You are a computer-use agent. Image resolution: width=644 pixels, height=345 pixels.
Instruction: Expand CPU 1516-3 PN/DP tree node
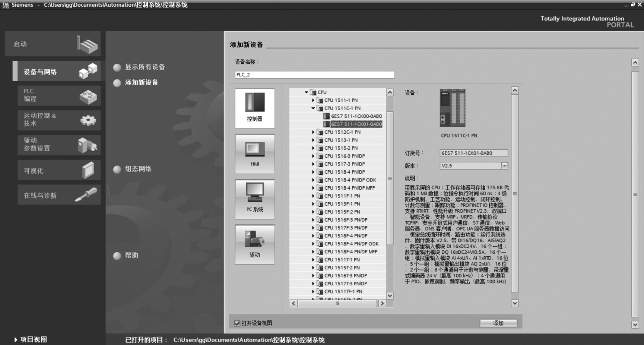313,156
